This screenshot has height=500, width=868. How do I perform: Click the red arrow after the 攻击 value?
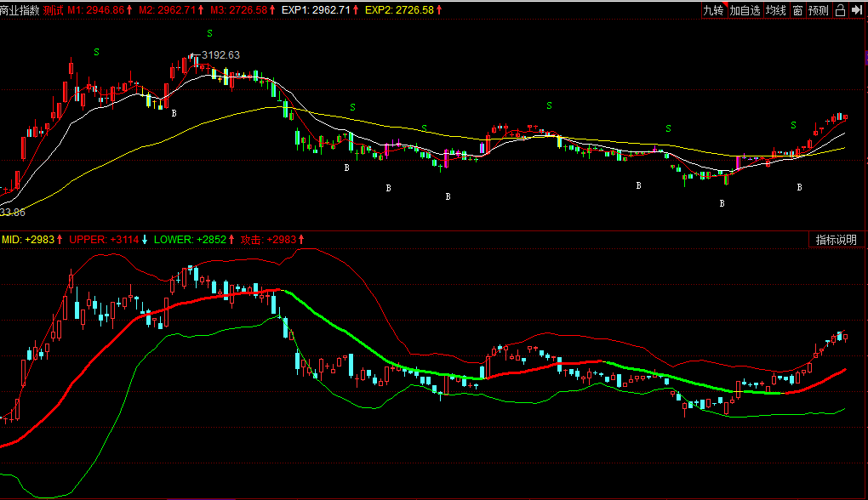(x=301, y=240)
